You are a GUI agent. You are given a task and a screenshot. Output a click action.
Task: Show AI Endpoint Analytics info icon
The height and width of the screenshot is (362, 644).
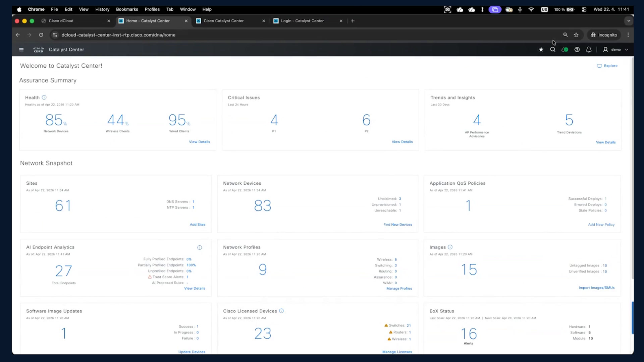point(200,248)
